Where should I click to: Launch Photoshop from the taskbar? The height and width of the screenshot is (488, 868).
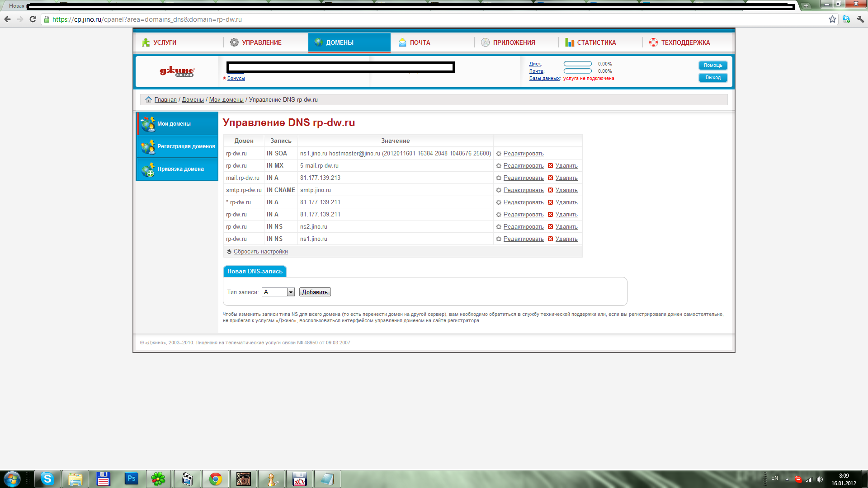(131, 479)
